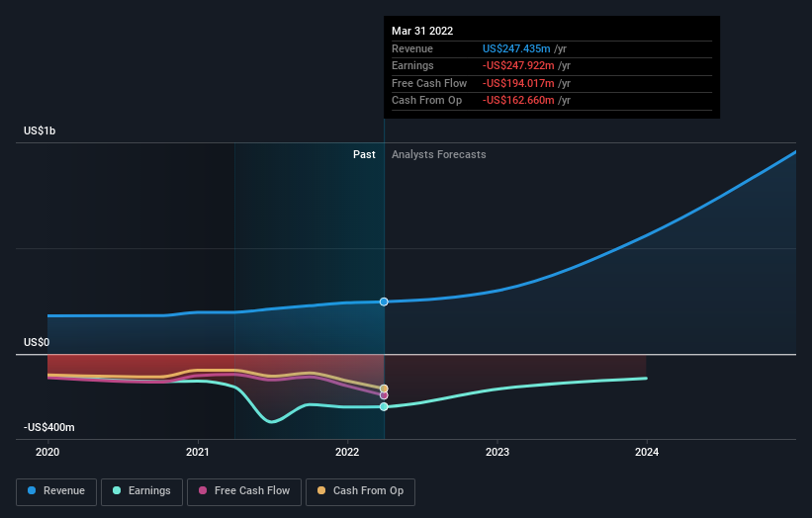Click the 2022 x-axis label

tap(347, 452)
